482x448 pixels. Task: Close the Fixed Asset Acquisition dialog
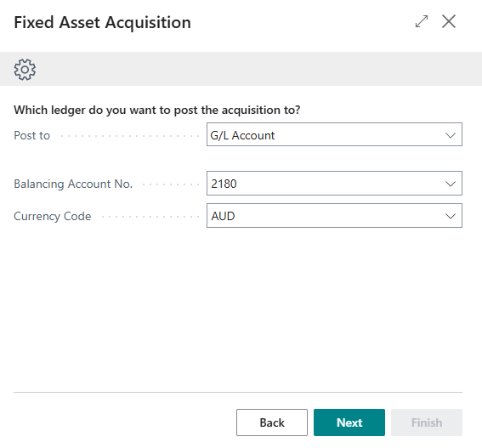click(x=449, y=21)
